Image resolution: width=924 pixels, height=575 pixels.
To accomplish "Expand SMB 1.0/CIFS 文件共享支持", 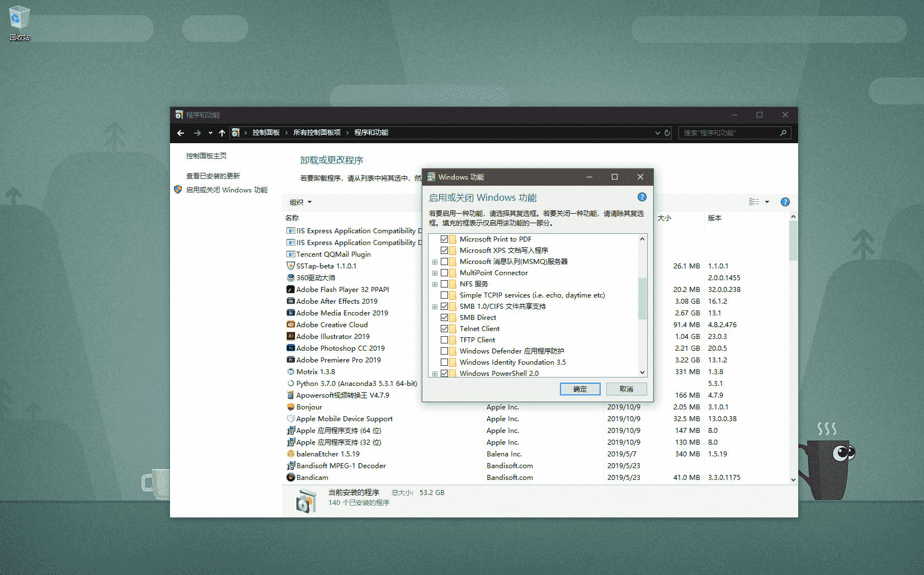I will pos(435,307).
